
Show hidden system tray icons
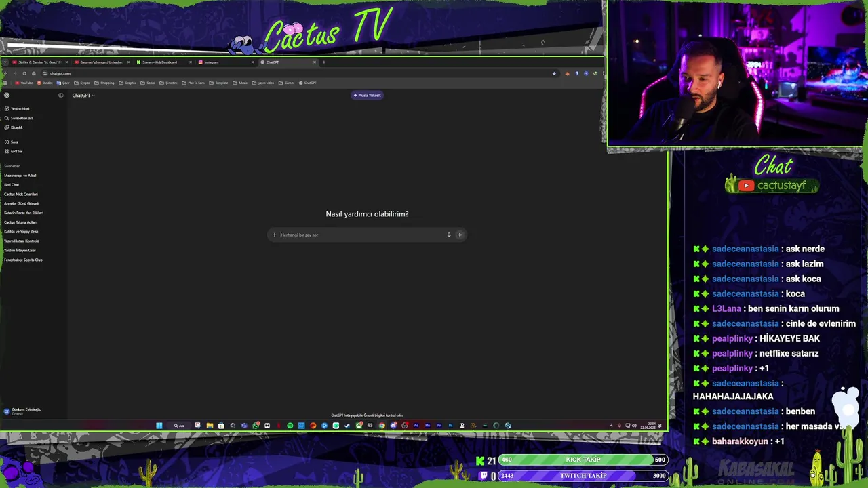[x=611, y=426]
